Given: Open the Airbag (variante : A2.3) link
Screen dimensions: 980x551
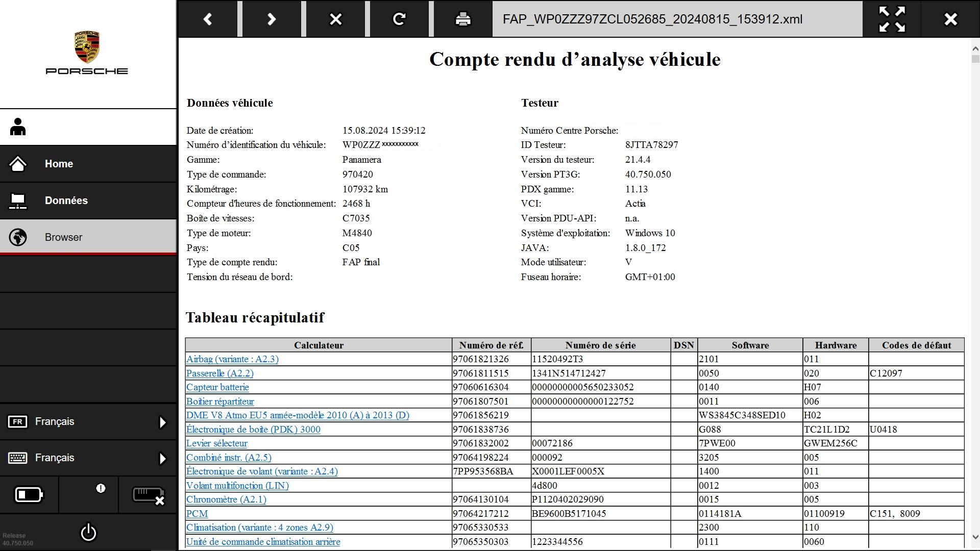Looking at the screenshot, I should click(232, 359).
